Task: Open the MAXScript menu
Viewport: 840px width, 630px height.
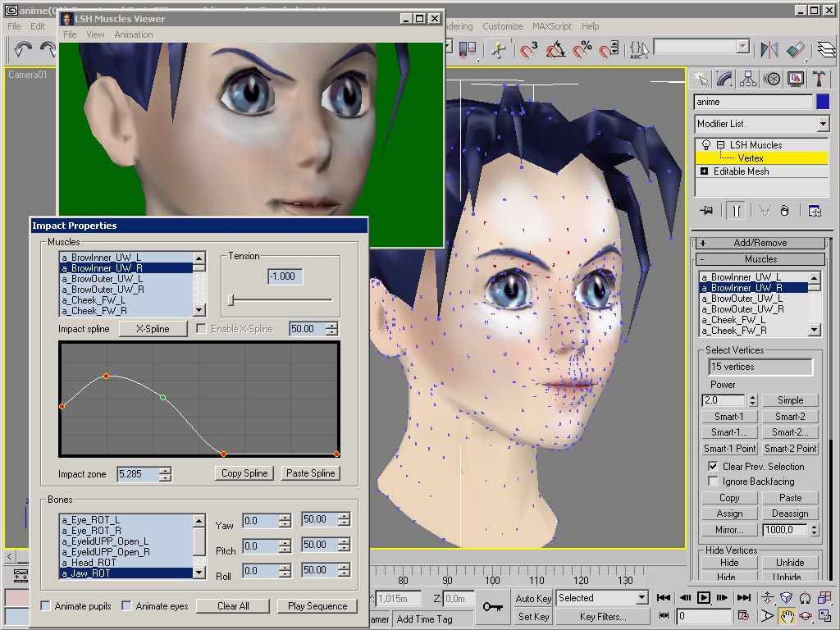Action: (552, 26)
